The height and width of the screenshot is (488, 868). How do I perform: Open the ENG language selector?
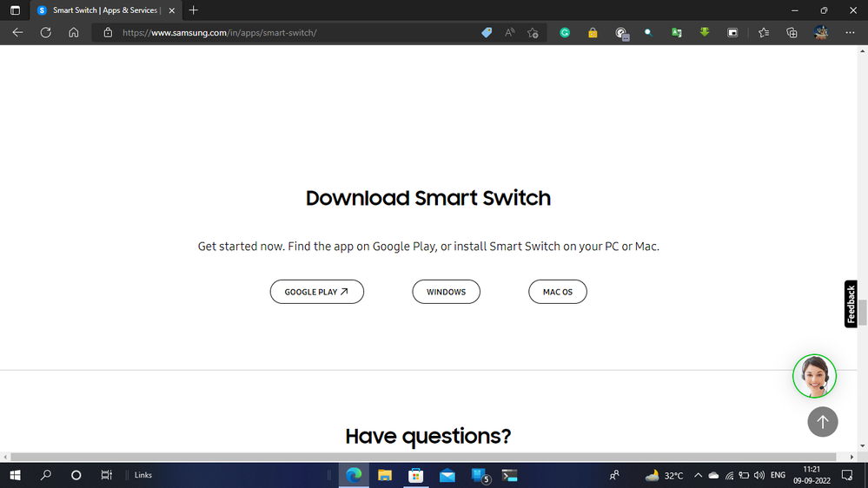click(x=778, y=475)
